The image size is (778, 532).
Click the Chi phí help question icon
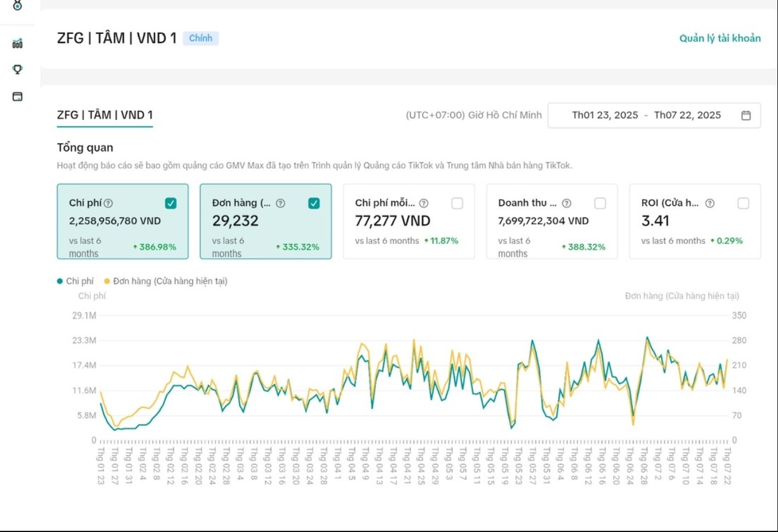pos(108,203)
